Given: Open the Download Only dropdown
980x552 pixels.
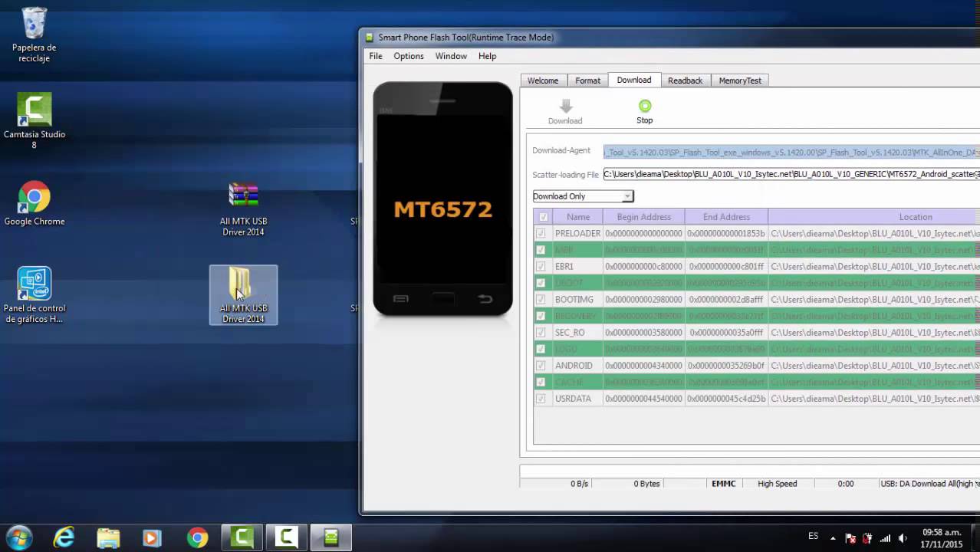Looking at the screenshot, I should 584,196.
